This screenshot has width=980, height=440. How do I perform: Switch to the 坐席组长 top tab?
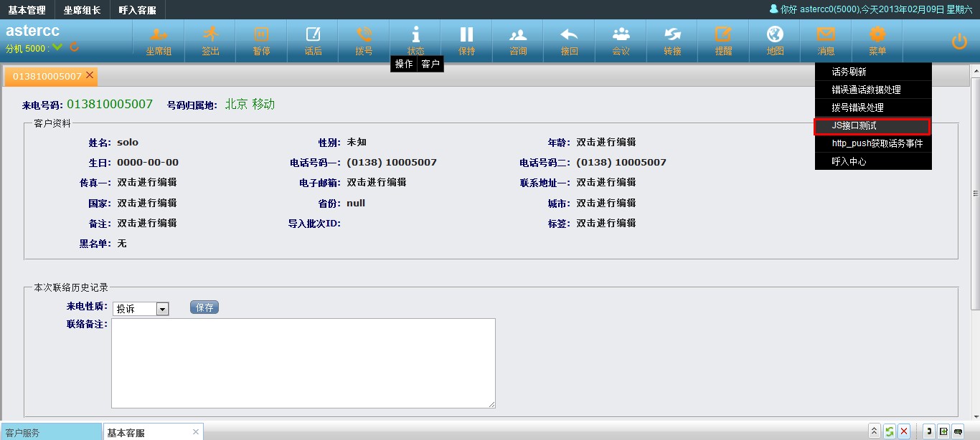83,10
